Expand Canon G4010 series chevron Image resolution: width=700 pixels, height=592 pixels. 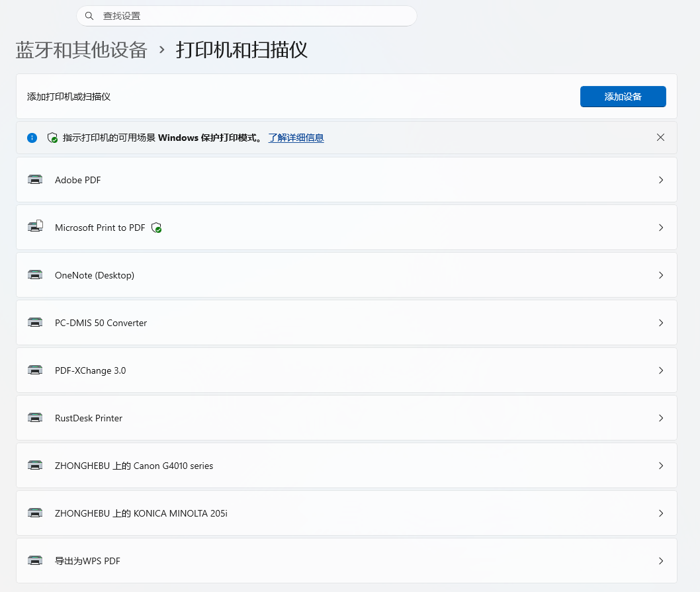(x=661, y=466)
